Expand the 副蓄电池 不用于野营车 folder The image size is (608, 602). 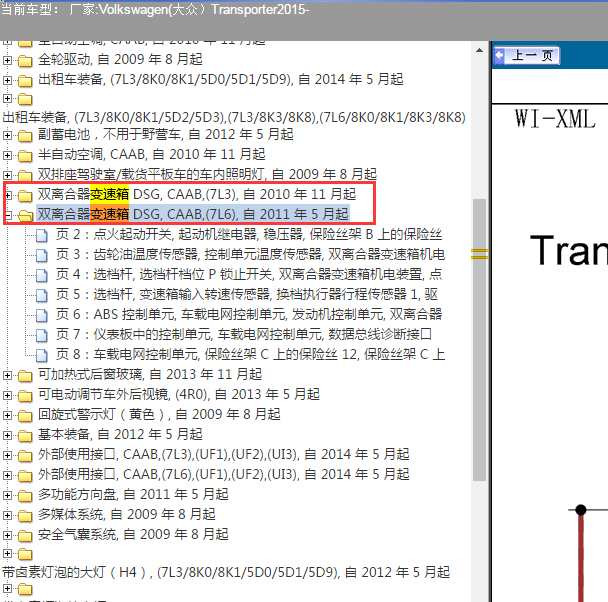click(x=7, y=135)
